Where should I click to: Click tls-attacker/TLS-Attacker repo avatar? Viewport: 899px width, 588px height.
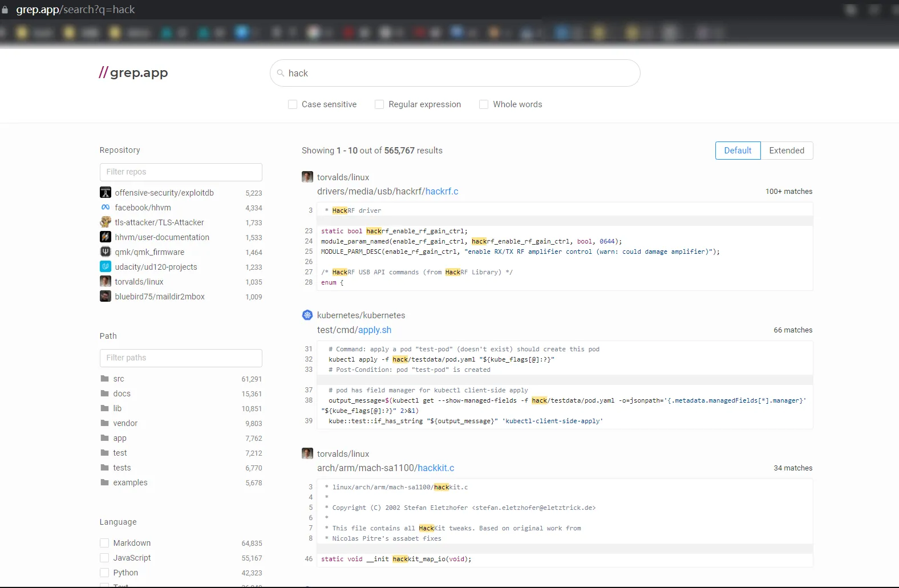[106, 222]
